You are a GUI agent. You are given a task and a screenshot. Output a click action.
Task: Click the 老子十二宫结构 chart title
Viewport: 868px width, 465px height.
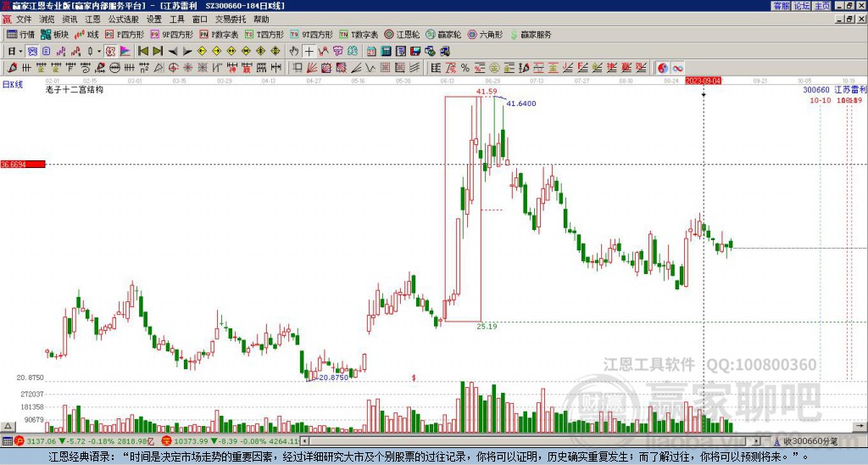point(75,89)
